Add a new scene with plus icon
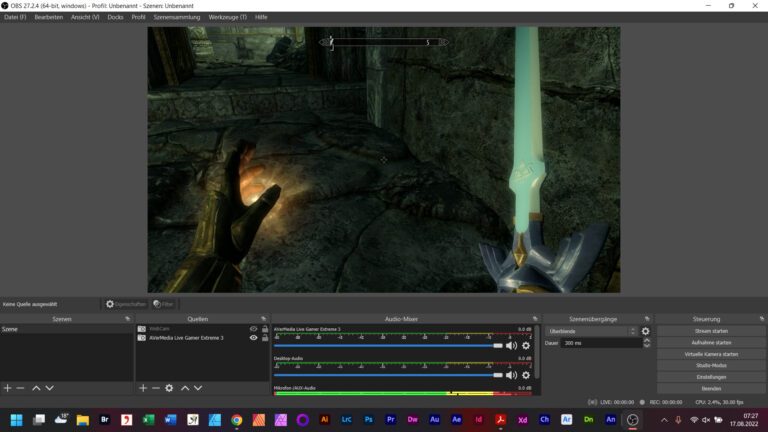Screen dimensions: 768x432 (7, 388)
